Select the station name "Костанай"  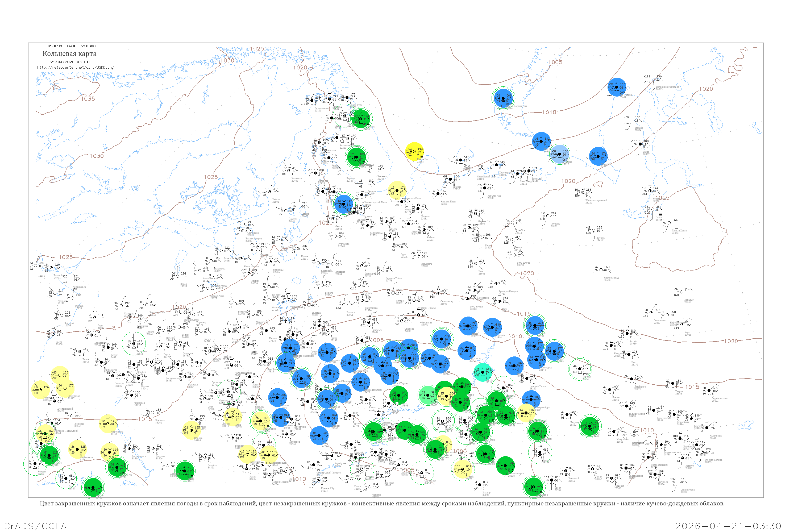574,478
